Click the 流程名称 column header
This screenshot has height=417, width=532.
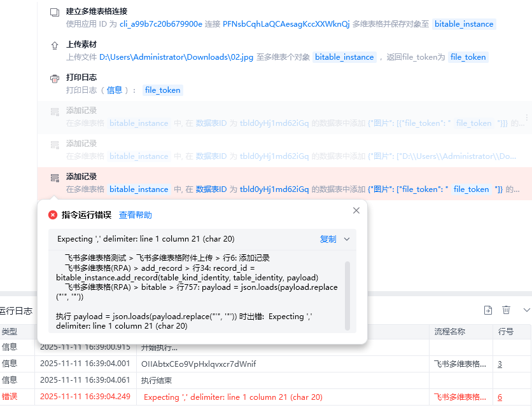[449, 332]
